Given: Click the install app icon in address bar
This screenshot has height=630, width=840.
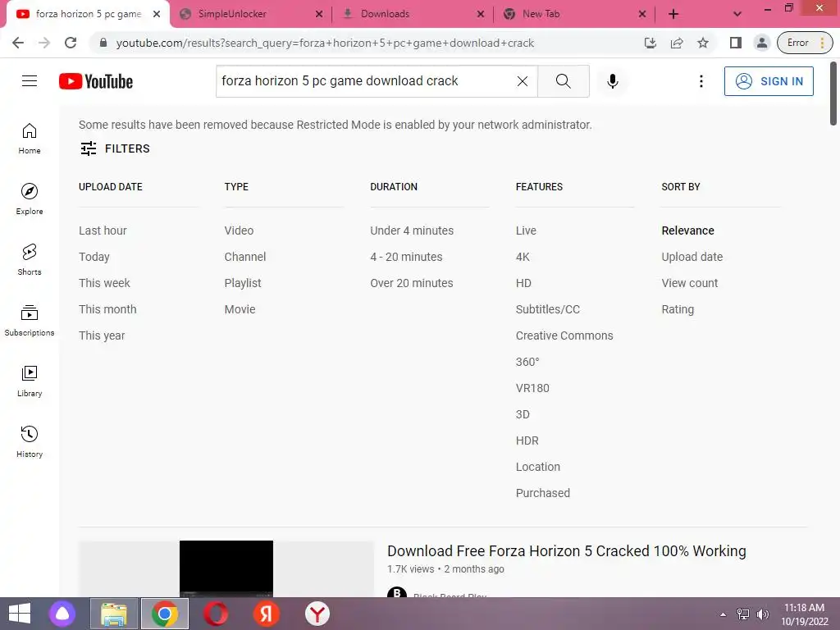Looking at the screenshot, I should click(x=651, y=43).
